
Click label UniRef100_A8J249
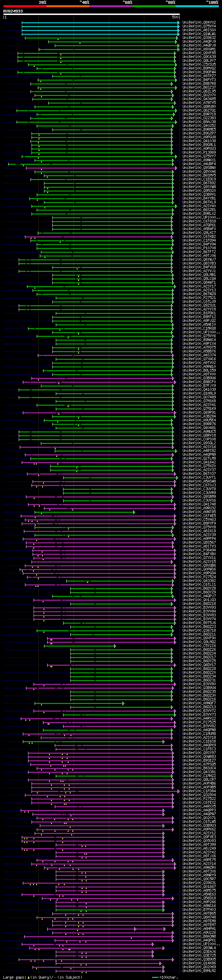pos(199,848)
